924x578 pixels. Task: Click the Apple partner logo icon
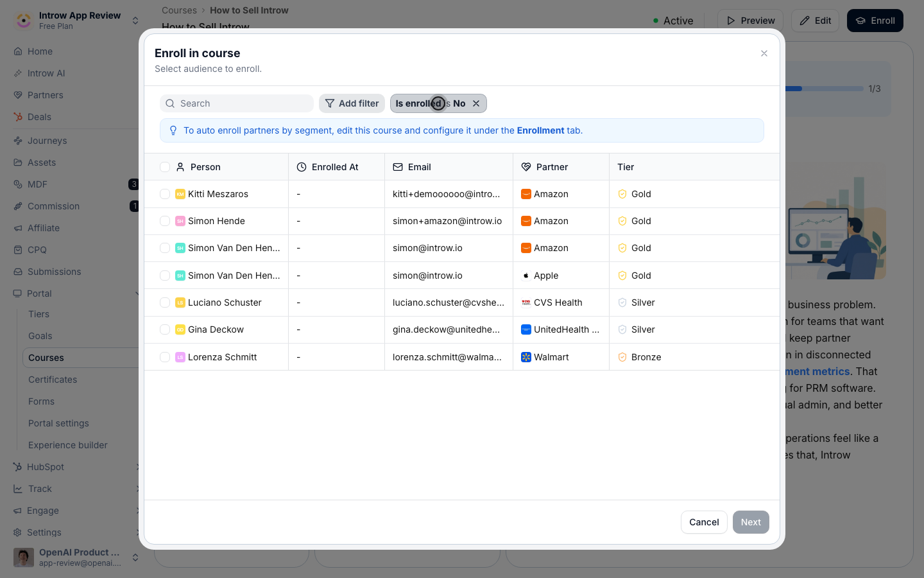pos(526,276)
